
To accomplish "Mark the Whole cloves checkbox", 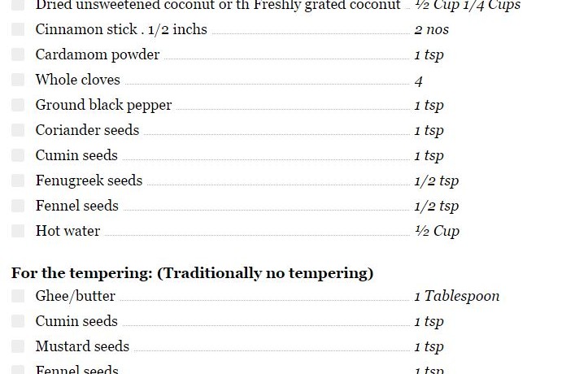I will coord(18,80).
